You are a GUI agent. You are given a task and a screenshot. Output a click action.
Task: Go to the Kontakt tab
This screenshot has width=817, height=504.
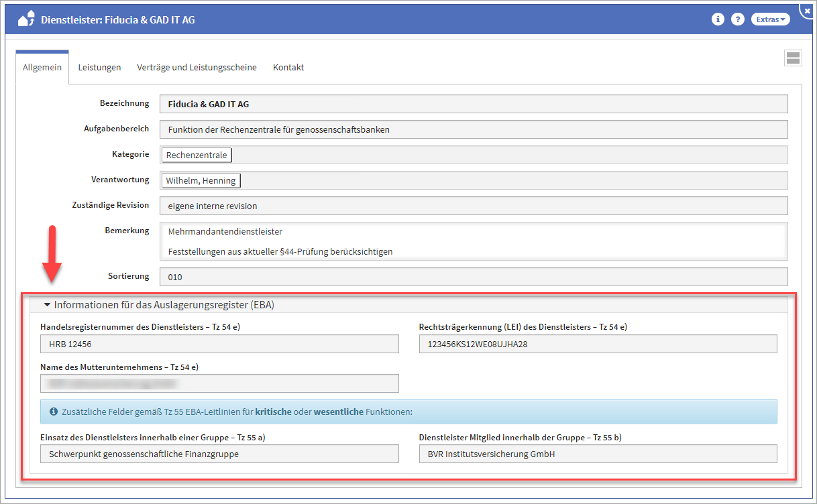coord(288,68)
